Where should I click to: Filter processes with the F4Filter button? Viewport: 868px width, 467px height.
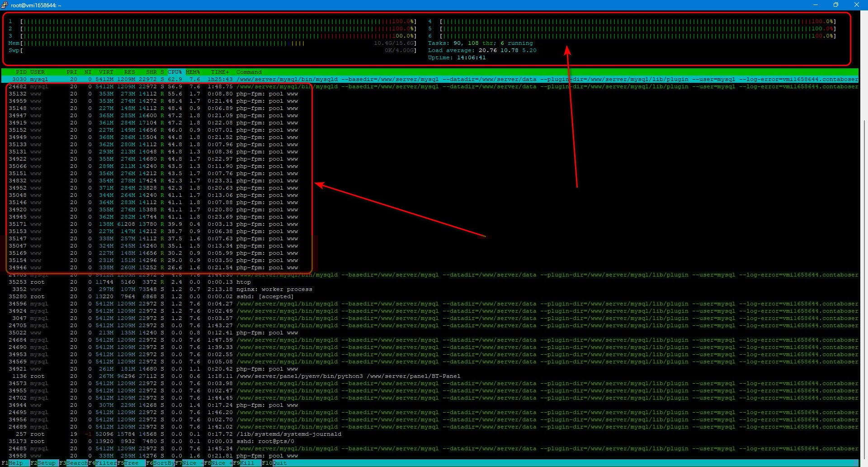[x=103, y=463]
